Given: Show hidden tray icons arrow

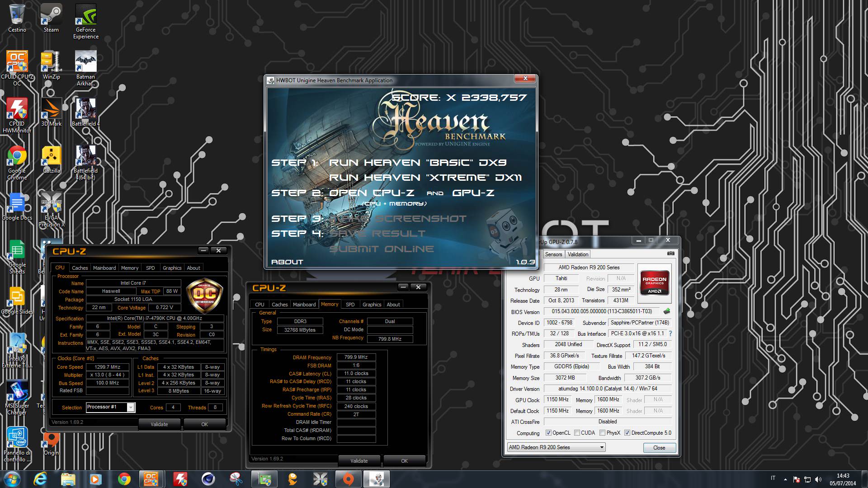Looking at the screenshot, I should point(785,479).
